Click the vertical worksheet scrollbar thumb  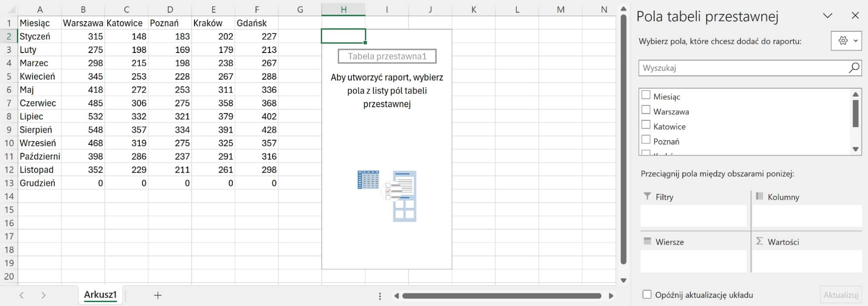(x=624, y=139)
